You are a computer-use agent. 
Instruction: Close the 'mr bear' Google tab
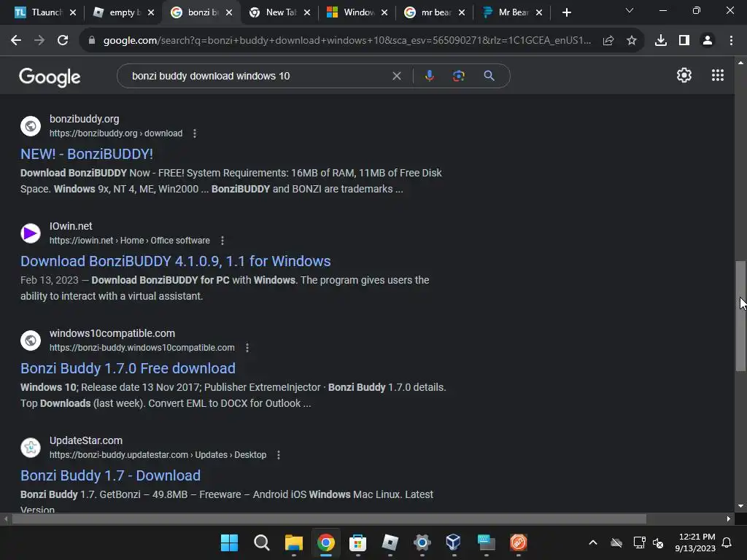462,12
